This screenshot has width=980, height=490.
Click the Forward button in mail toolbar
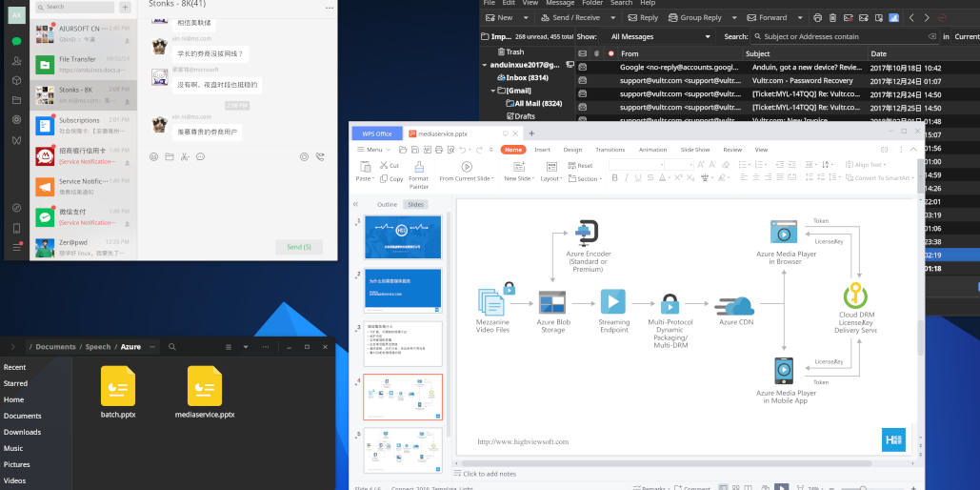click(767, 17)
